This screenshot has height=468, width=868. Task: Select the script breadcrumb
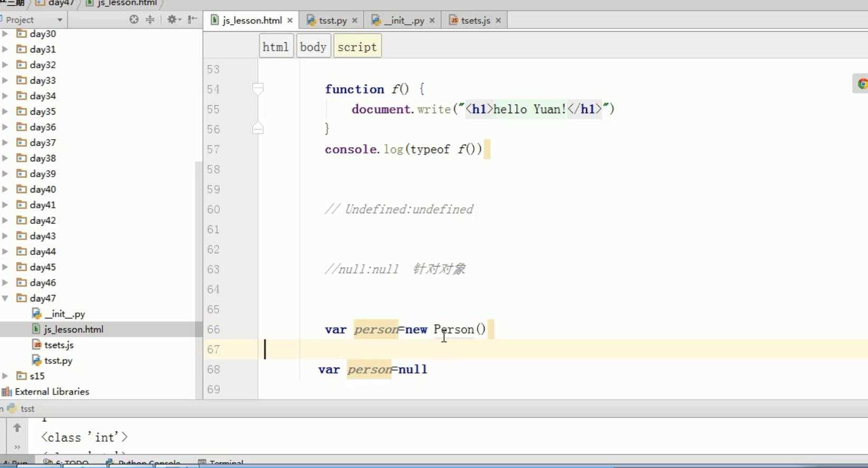click(x=357, y=47)
